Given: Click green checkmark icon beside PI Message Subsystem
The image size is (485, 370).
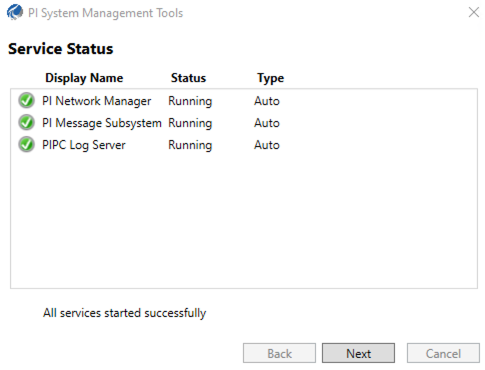Looking at the screenshot, I should click(26, 123).
